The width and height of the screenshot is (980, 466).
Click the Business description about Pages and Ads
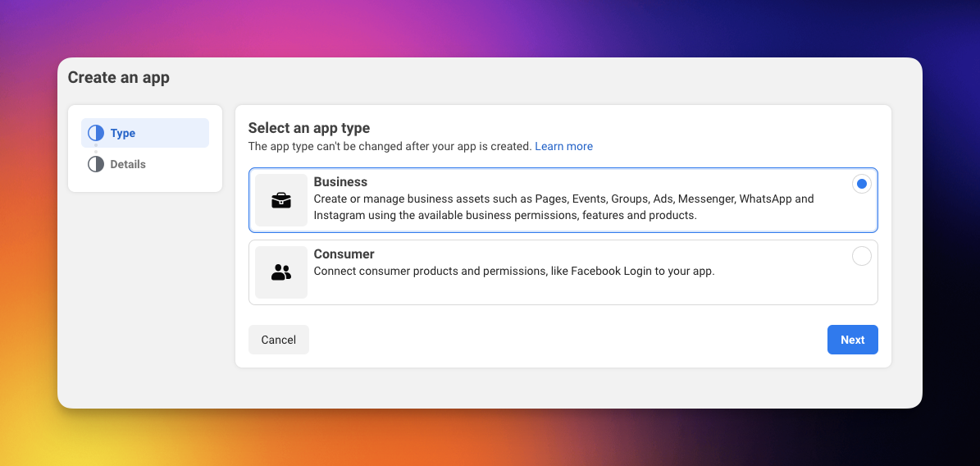(x=563, y=207)
